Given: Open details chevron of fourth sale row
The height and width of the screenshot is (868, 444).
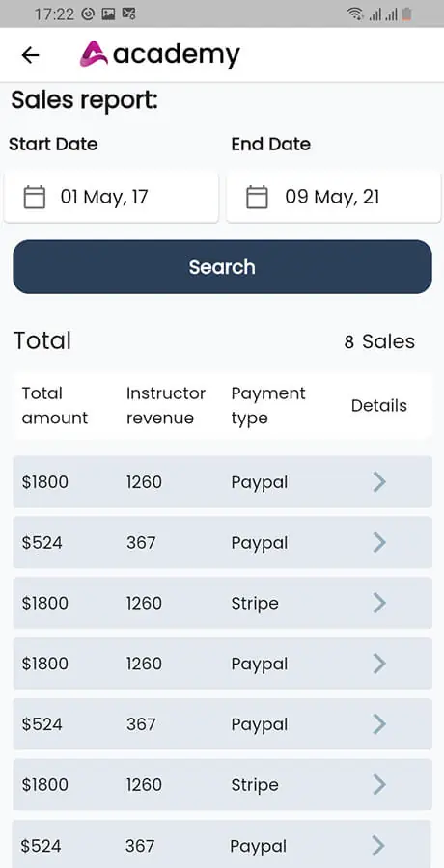Looking at the screenshot, I should pyautogui.click(x=379, y=664).
